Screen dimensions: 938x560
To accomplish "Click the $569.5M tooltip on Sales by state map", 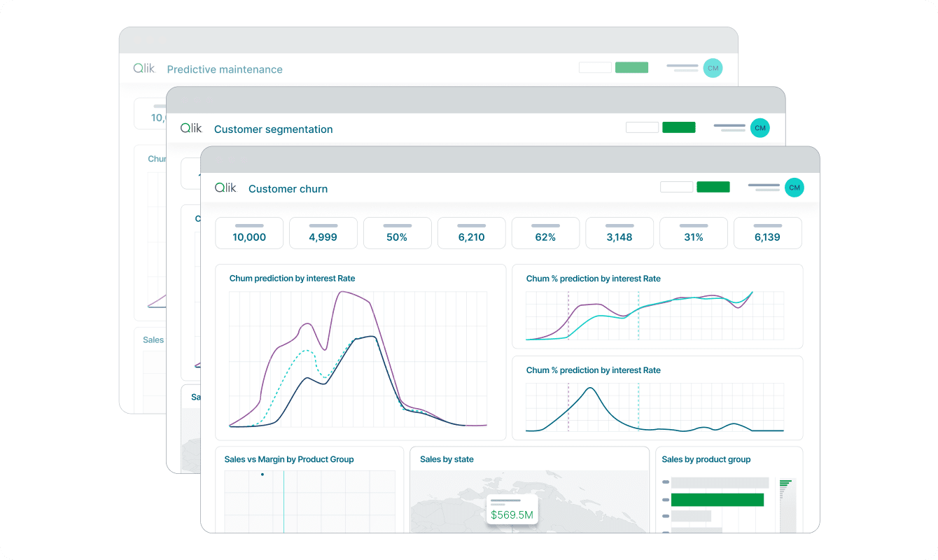I will coord(512,510).
